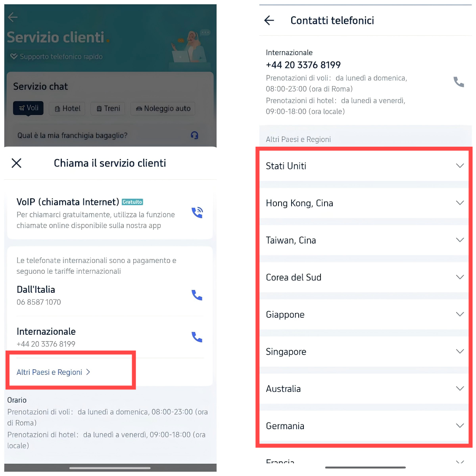Tap the headset icon next to baggage question
476x476 pixels.
(194, 135)
